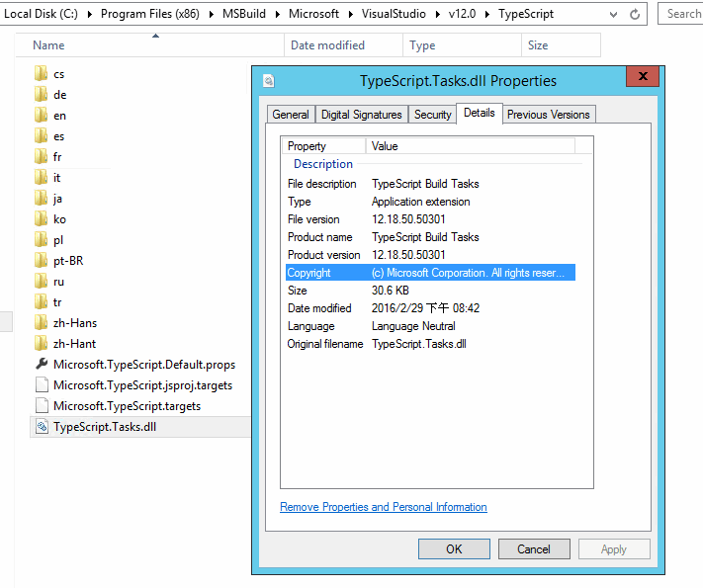Select the ko folder icon
Image resolution: width=703 pixels, height=588 pixels.
tap(41, 218)
